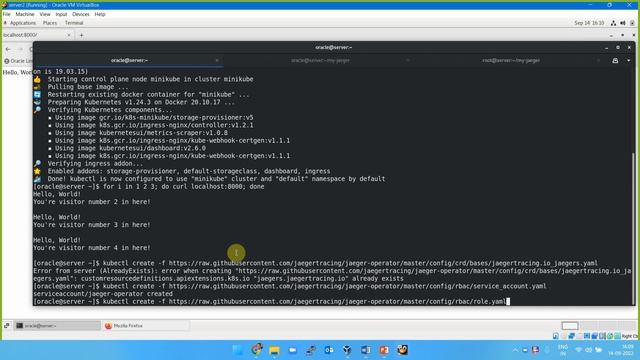Open VirtualBox from the Windows taskbar

click(347, 350)
